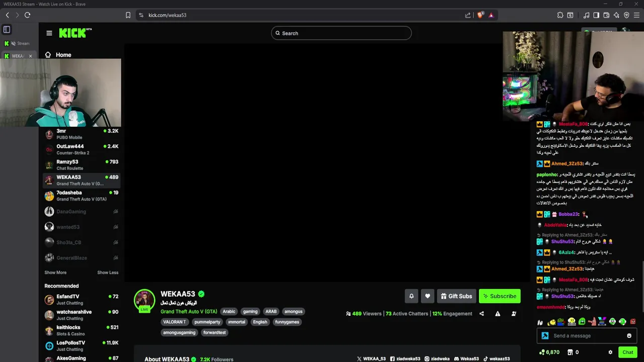The height and width of the screenshot is (362, 644).
Task: Open the Brave main menu icon
Action: click(636, 15)
